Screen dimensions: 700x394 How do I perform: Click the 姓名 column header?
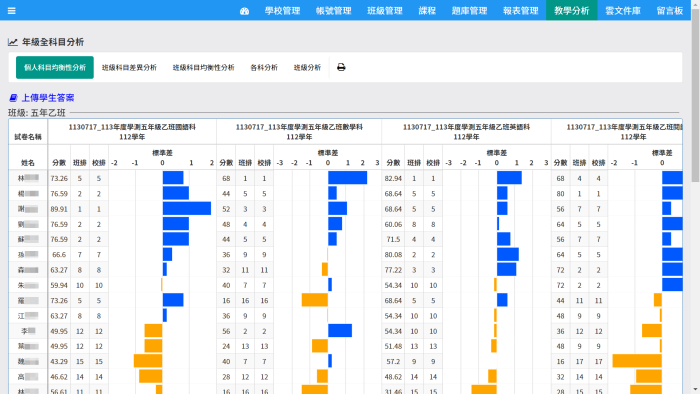[28, 163]
